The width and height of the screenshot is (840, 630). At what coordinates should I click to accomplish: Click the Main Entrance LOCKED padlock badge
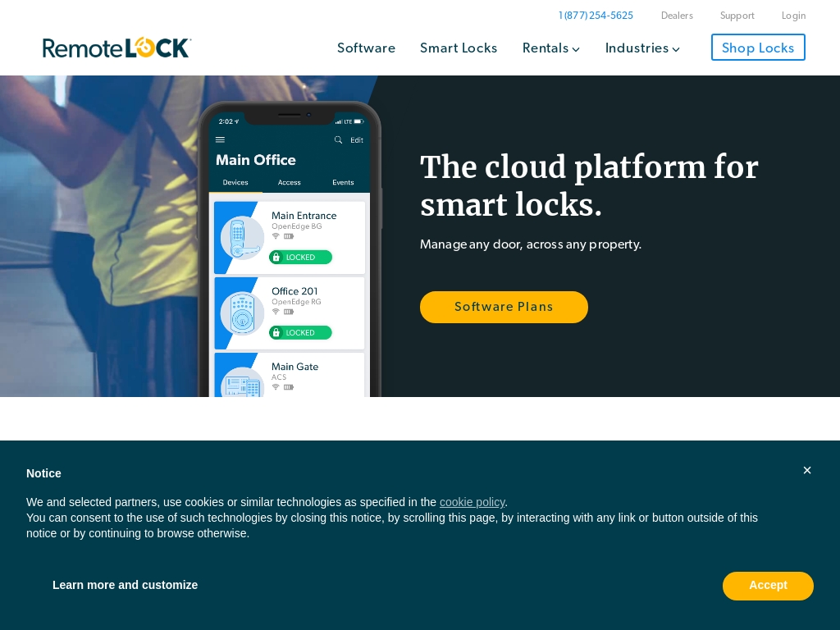tap(300, 257)
